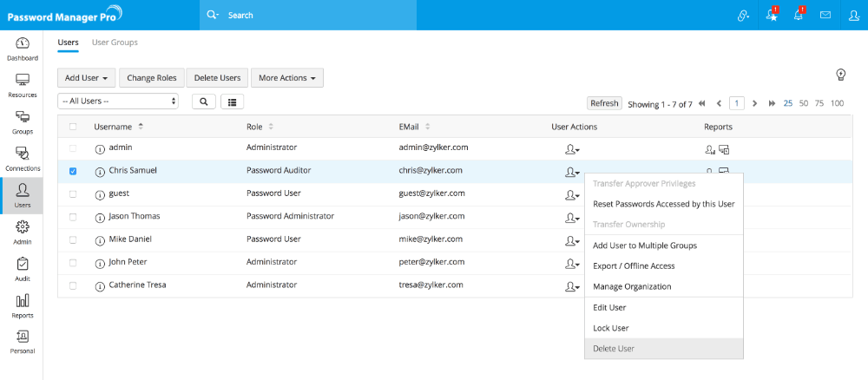Check the Jason Thomas row checkbox
The width and height of the screenshot is (868, 380).
coord(73,217)
